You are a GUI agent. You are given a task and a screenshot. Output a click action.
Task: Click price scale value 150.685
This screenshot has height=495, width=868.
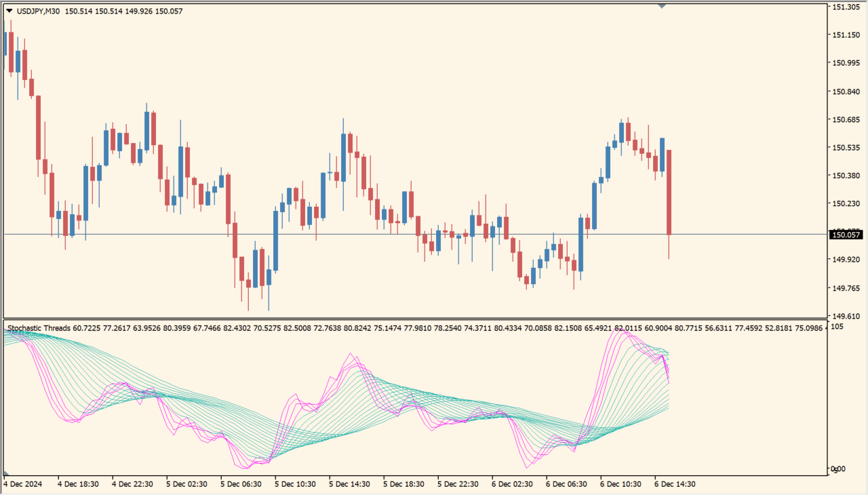(x=845, y=119)
